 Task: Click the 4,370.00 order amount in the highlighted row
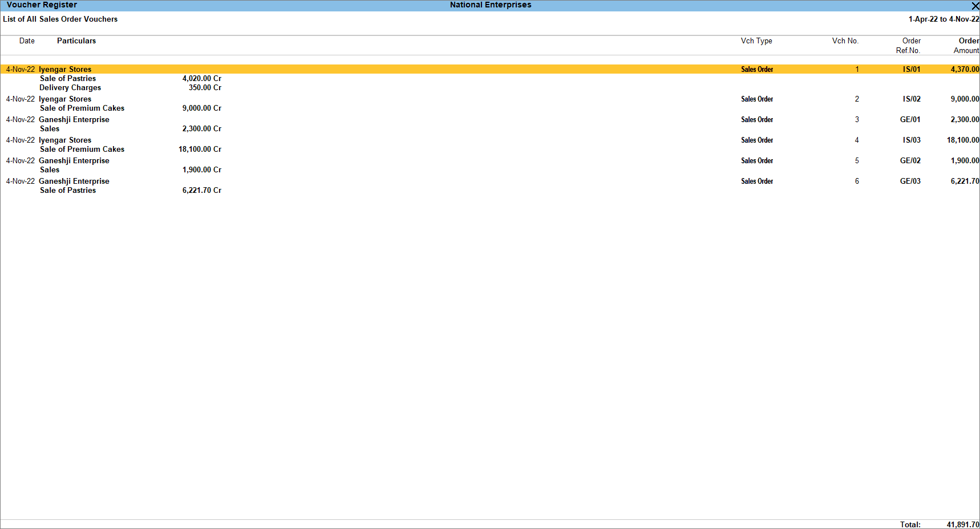(x=965, y=70)
